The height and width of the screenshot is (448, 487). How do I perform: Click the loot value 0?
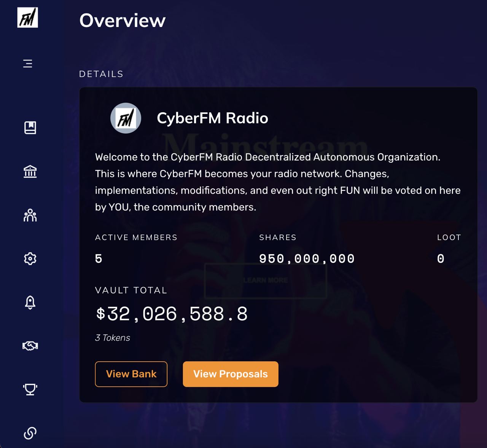(441, 259)
